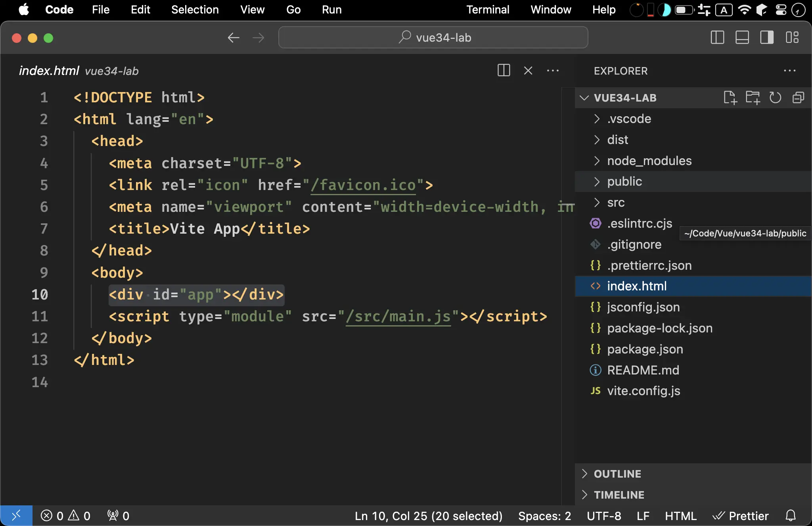Click the .gitignore git file icon
Screen dimensions: 812x526
(595, 244)
